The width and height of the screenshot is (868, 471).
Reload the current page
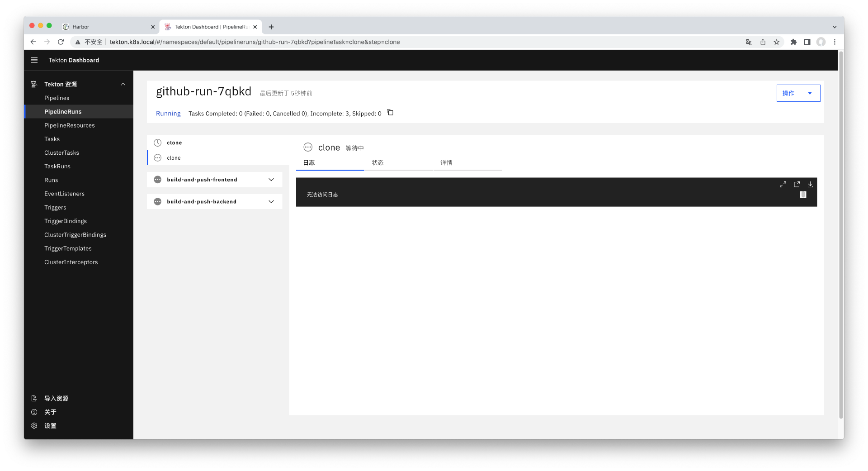click(61, 42)
